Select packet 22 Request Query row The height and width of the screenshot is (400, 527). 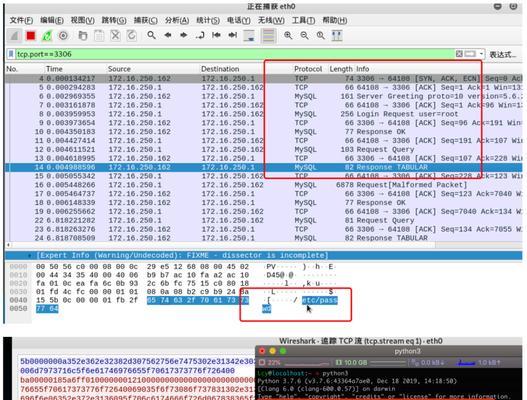click(264, 220)
